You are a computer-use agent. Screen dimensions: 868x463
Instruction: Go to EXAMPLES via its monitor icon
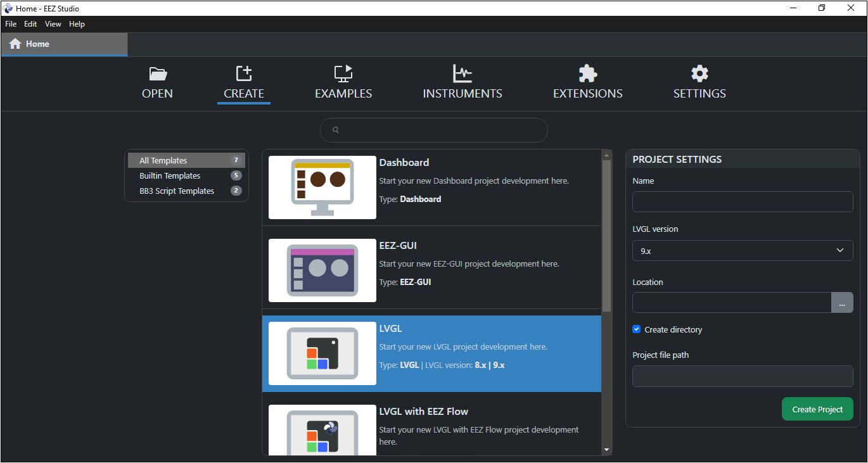[343, 73]
